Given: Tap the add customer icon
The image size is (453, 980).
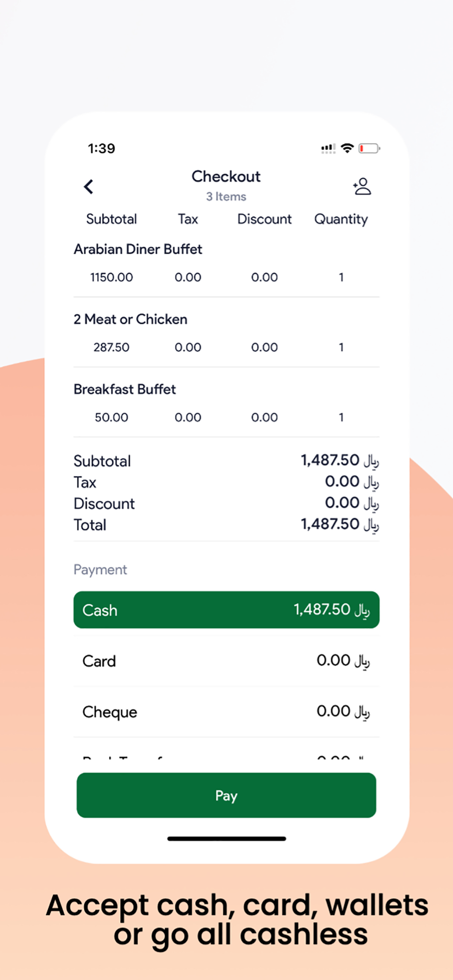Looking at the screenshot, I should click(x=362, y=186).
